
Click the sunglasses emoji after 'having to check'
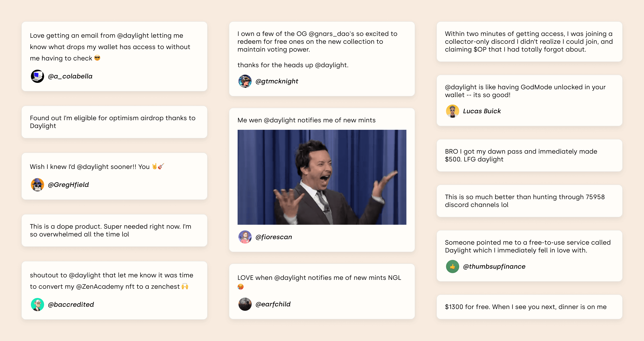[x=97, y=58]
